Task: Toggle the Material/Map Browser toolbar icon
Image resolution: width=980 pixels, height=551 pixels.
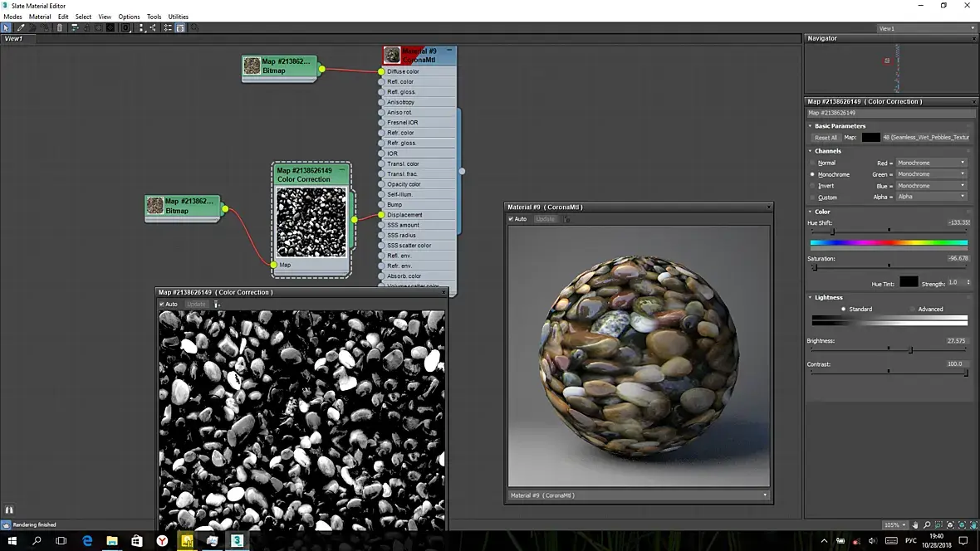Action: 168,27
